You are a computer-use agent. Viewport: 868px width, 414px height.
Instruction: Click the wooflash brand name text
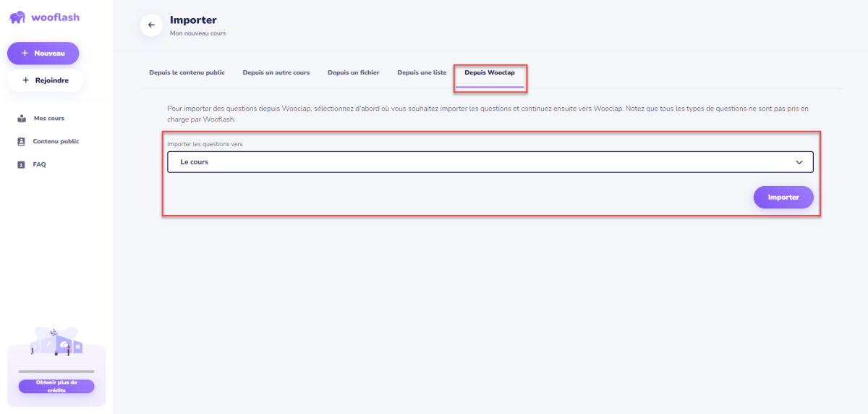pyautogui.click(x=55, y=17)
